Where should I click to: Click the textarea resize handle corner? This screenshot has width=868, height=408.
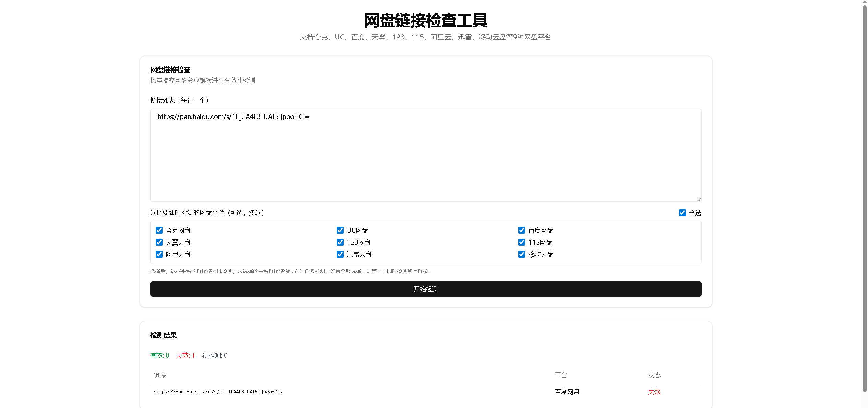[699, 199]
